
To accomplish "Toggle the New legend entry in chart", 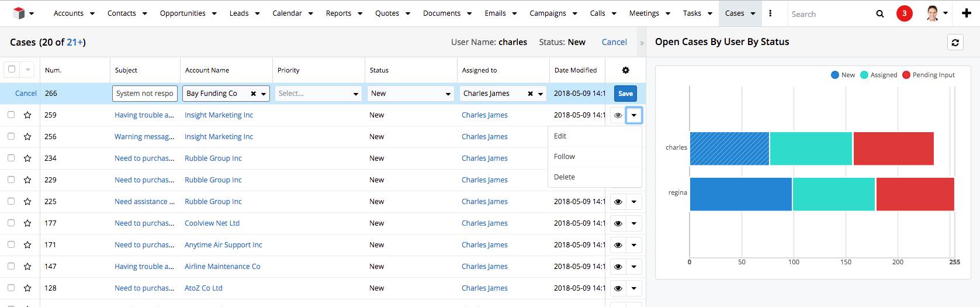I will point(843,75).
